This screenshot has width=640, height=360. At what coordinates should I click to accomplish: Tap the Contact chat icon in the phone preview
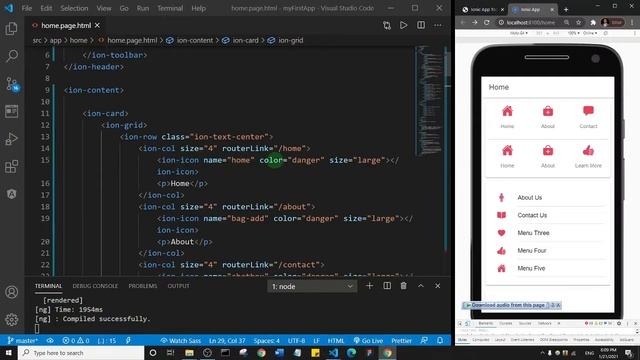pyautogui.click(x=588, y=111)
